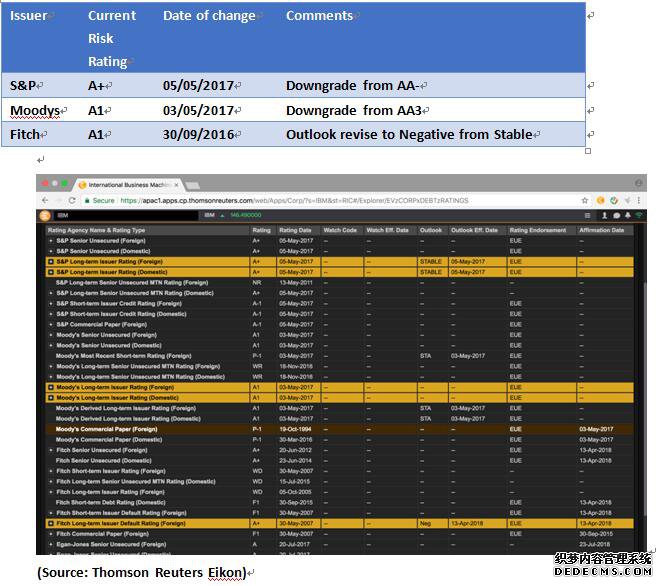
Task: Select Fitch Short-term Debt Rating (Domestic) row
Action: [340, 503]
